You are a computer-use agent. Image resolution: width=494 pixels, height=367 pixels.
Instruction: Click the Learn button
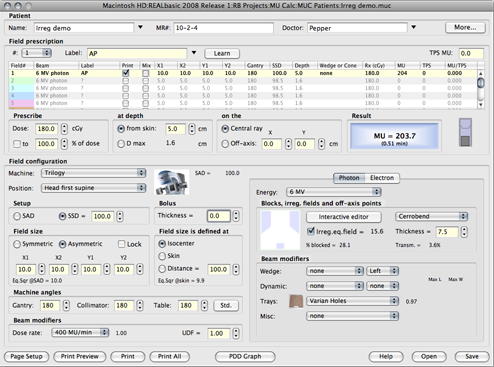(222, 53)
